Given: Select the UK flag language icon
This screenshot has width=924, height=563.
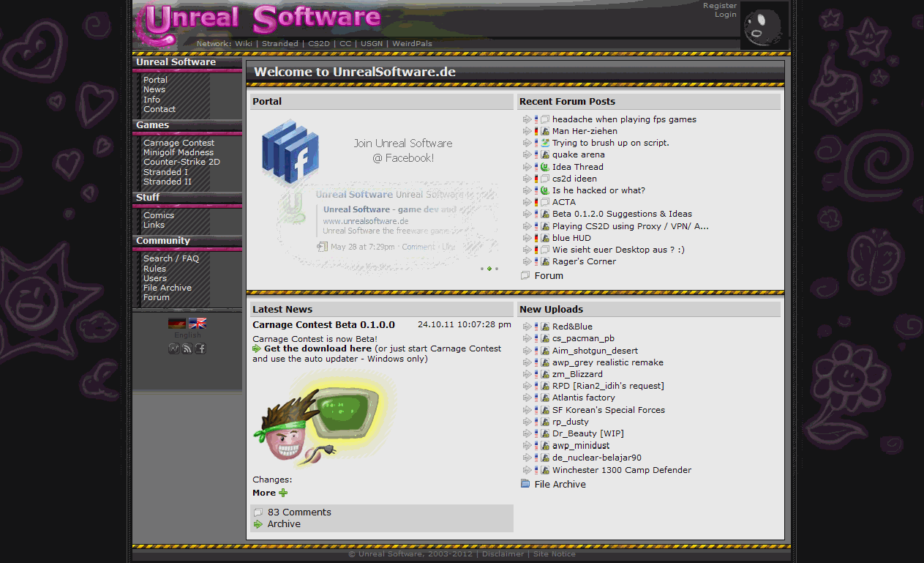Looking at the screenshot, I should pos(198,323).
